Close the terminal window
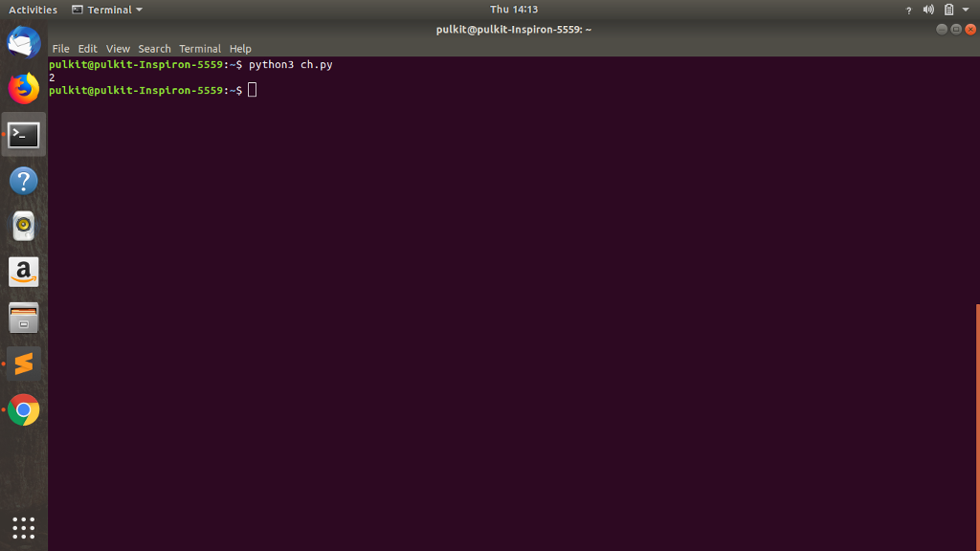Image resolution: width=980 pixels, height=551 pixels. click(x=970, y=30)
